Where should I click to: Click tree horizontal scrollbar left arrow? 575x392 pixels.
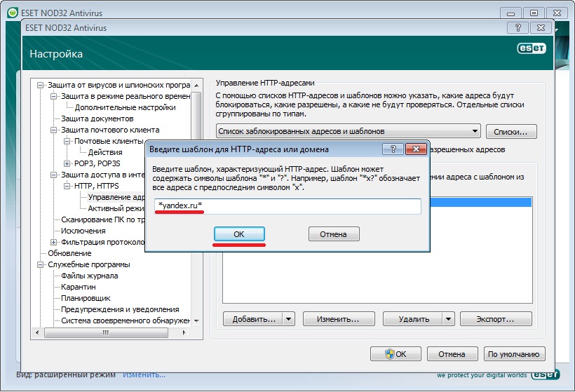[36, 332]
